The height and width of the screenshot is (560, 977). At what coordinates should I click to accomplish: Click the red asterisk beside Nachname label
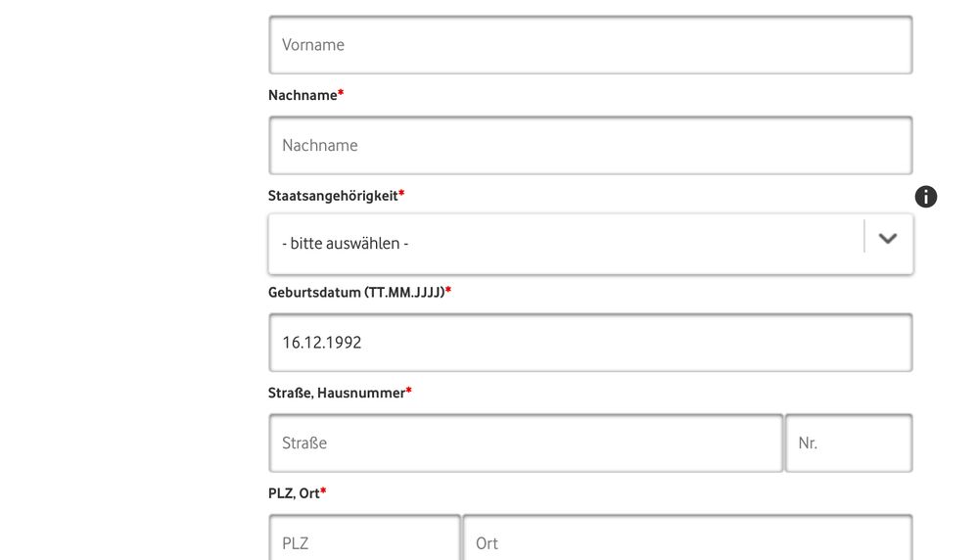click(341, 94)
